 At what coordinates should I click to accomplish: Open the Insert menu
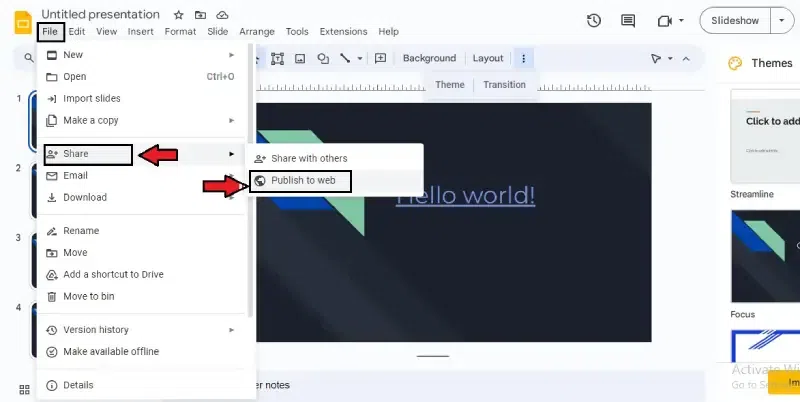pos(140,32)
